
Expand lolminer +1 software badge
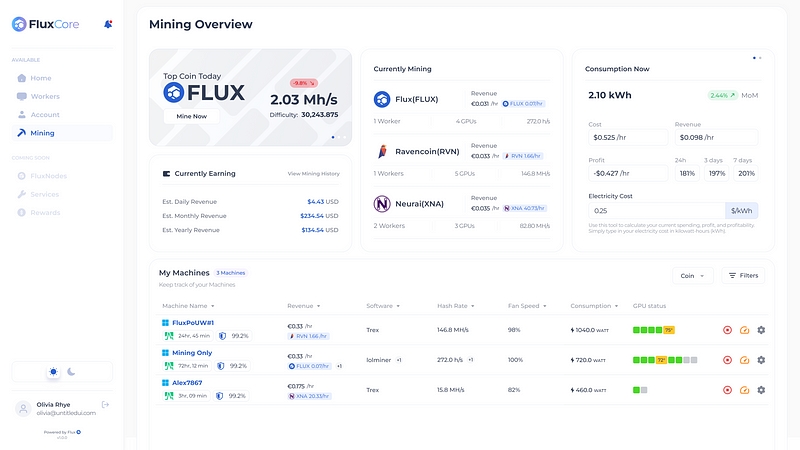coord(399,360)
